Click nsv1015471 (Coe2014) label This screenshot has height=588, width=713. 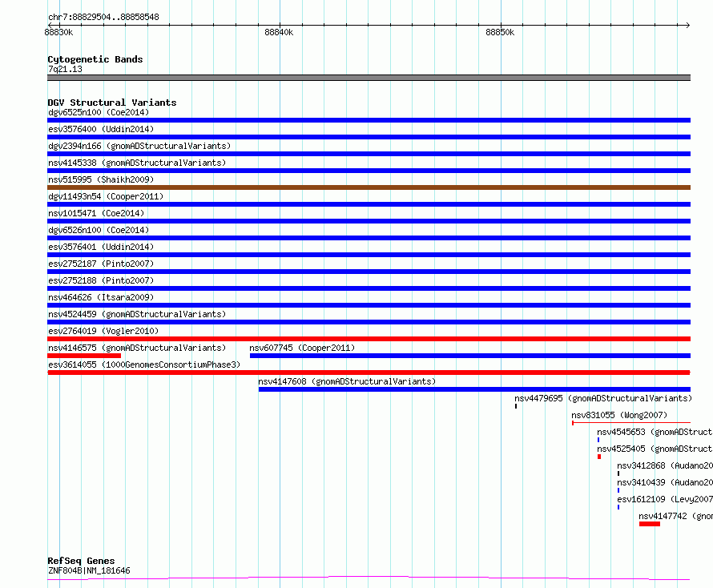pyautogui.click(x=96, y=213)
